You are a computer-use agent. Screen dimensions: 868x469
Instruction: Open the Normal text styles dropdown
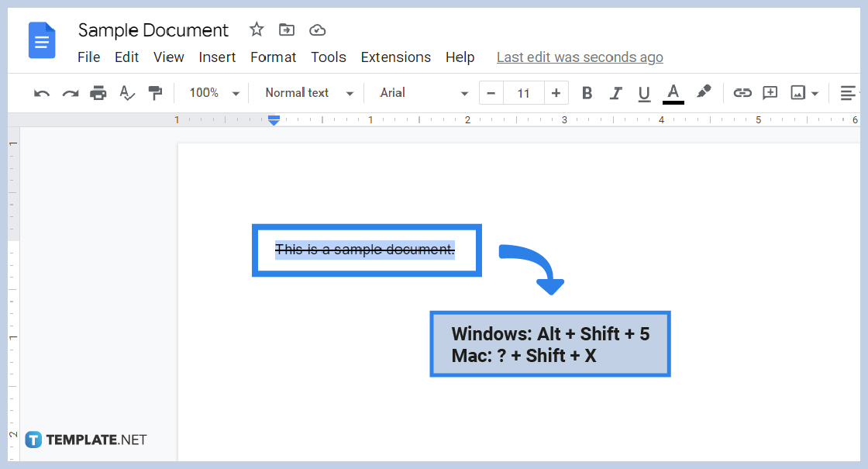point(306,92)
